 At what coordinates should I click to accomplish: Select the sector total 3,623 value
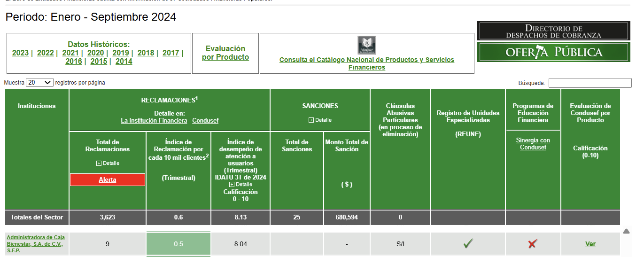coord(108,218)
